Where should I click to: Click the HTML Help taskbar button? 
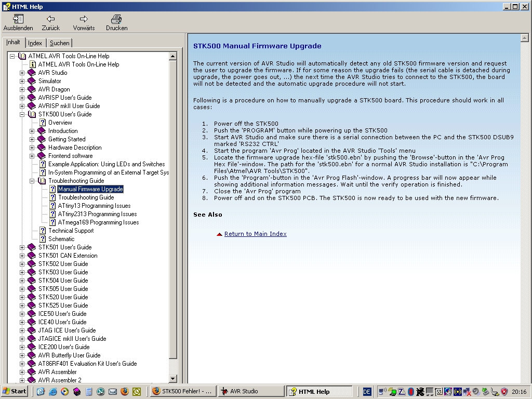(x=320, y=391)
